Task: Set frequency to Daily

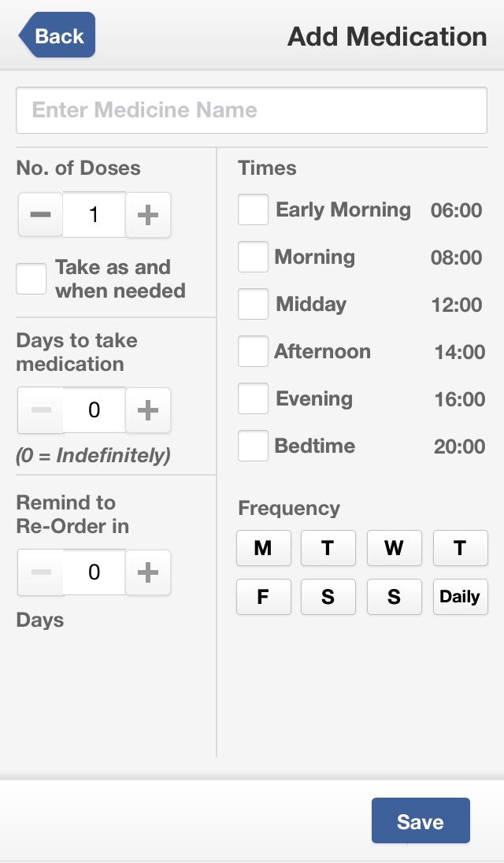Action: point(460,597)
